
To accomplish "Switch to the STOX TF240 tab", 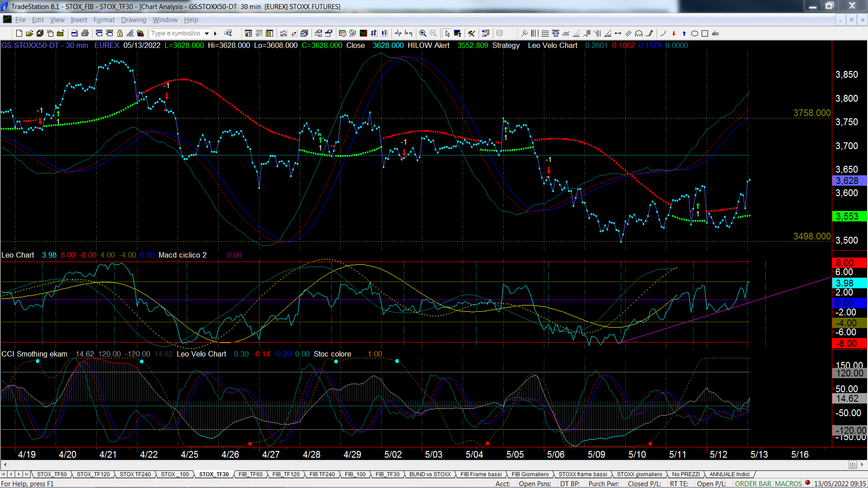I will tap(135, 474).
